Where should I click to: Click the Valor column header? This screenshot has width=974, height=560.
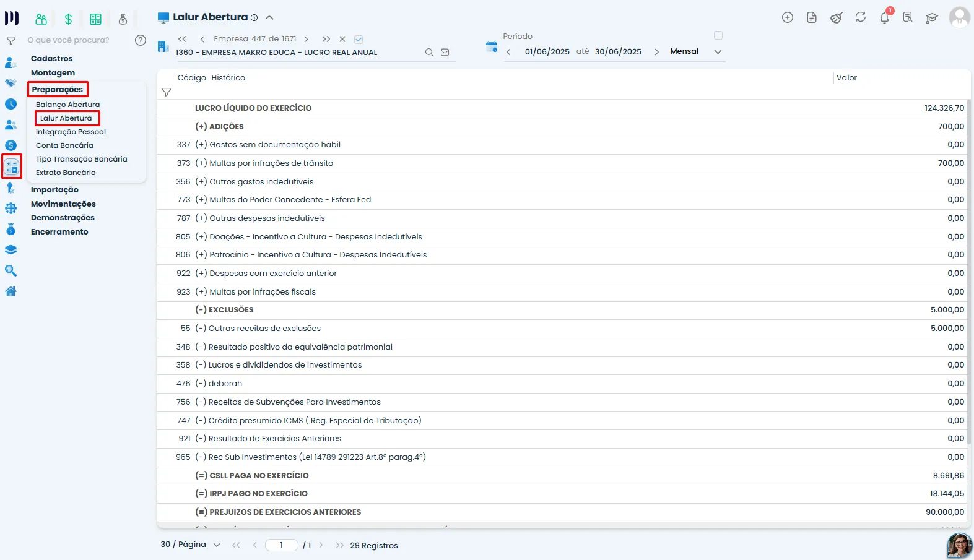[846, 78]
